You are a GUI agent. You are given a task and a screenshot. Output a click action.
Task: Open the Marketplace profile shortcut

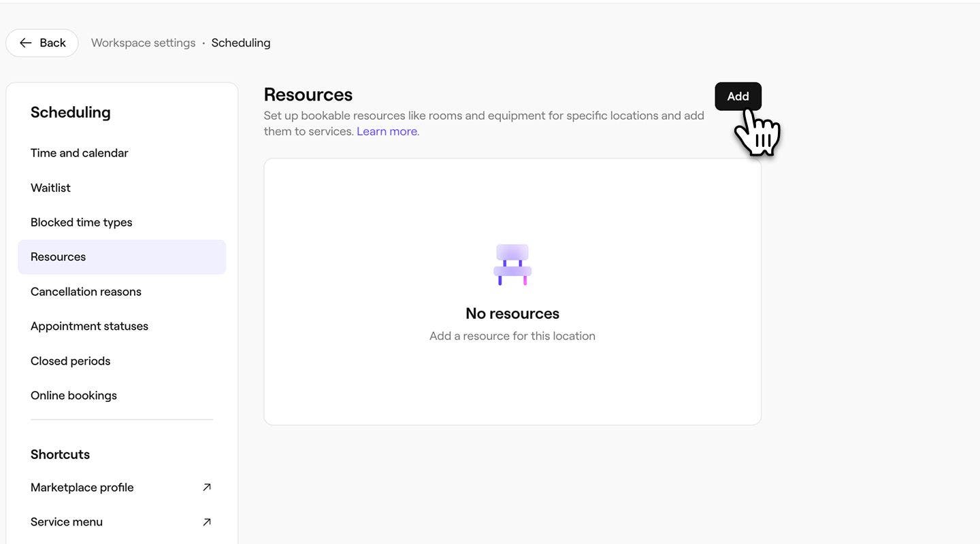[x=122, y=488]
